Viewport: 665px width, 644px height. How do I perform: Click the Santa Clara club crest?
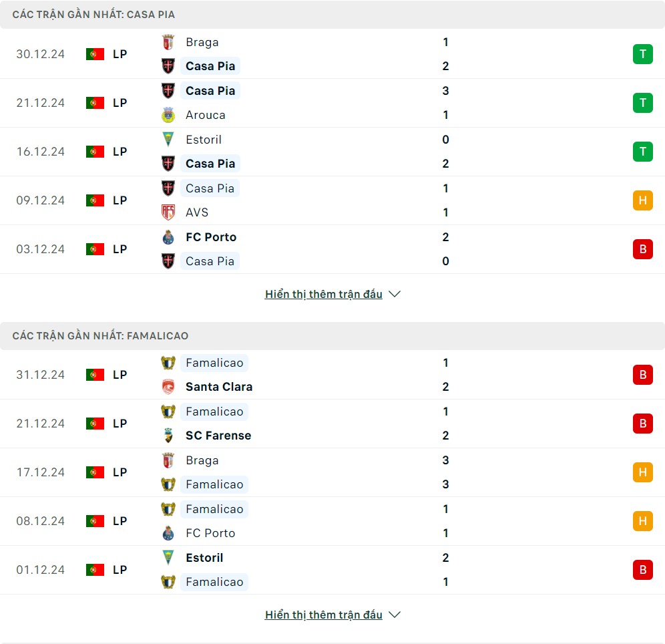point(168,387)
